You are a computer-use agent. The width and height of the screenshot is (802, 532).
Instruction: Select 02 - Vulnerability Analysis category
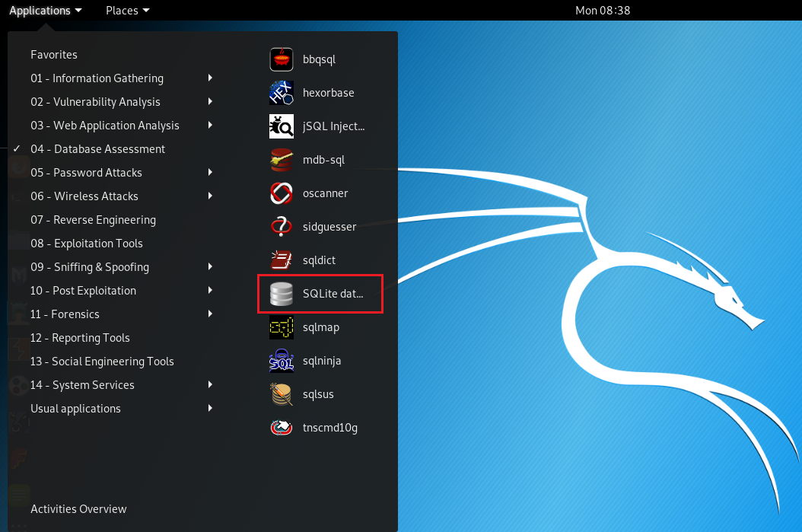coord(95,102)
